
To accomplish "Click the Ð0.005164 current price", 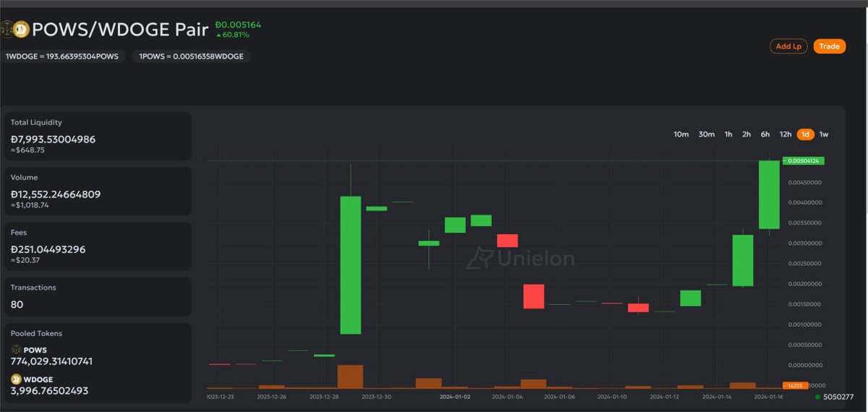I will pyautogui.click(x=238, y=25).
